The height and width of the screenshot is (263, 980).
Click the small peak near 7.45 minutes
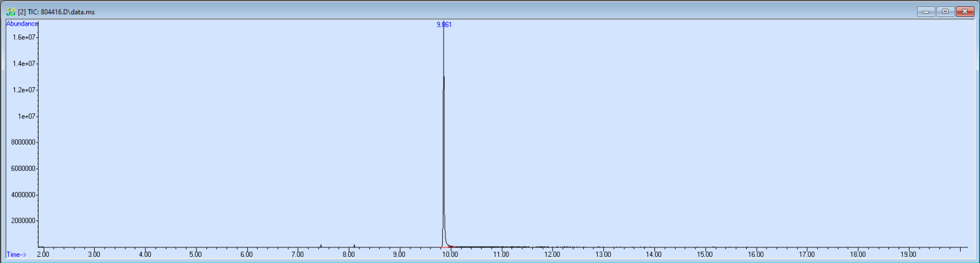pos(321,246)
